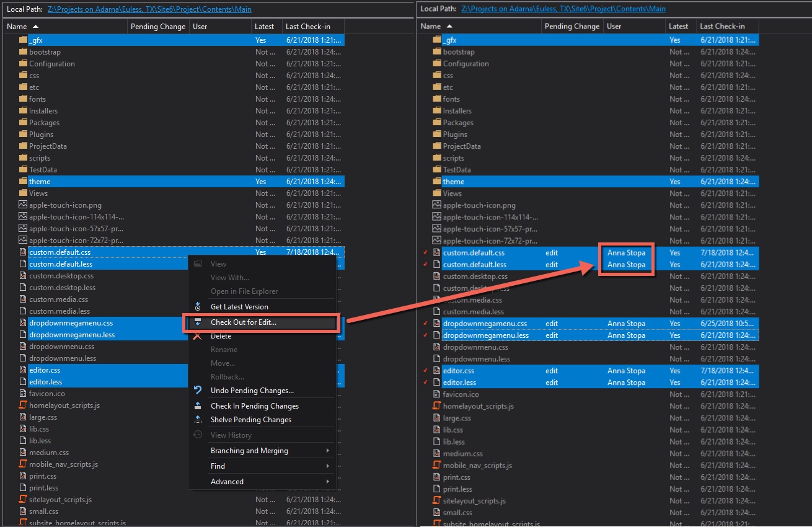The height and width of the screenshot is (527, 812).
Task: Expand the Advanced submenu arrow
Action: click(328, 482)
